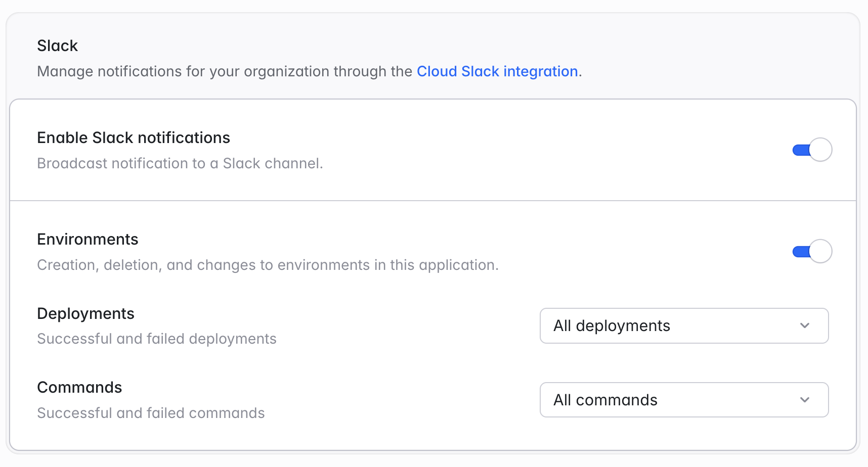Screen dimensions: 868x467
Task: Click the chevron in the deployments dropdown
Action: [x=805, y=326]
